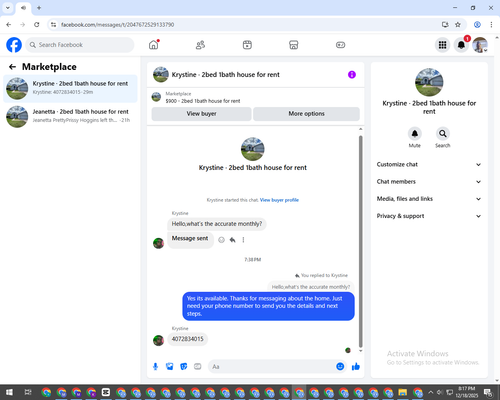Mute the conversation with the bell icon

coord(415,134)
